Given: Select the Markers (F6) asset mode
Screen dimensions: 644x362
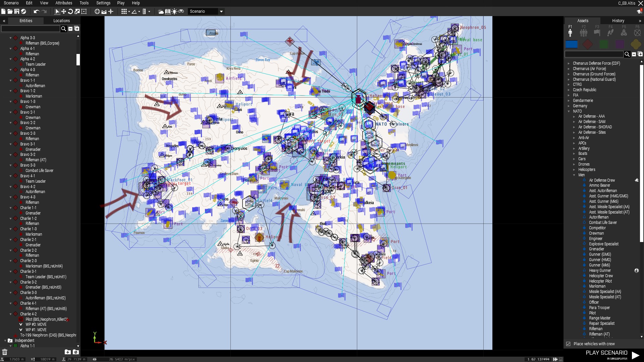Looking at the screenshot, I should click(637, 33).
